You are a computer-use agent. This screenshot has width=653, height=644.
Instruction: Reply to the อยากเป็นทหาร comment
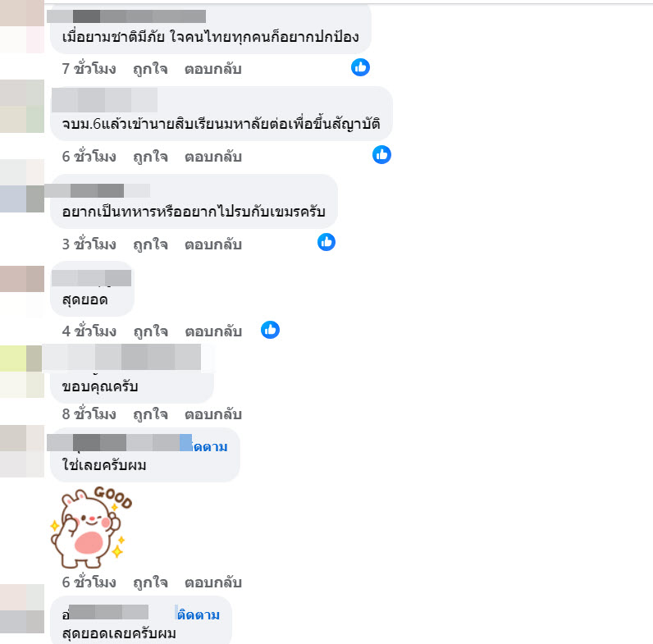point(212,244)
